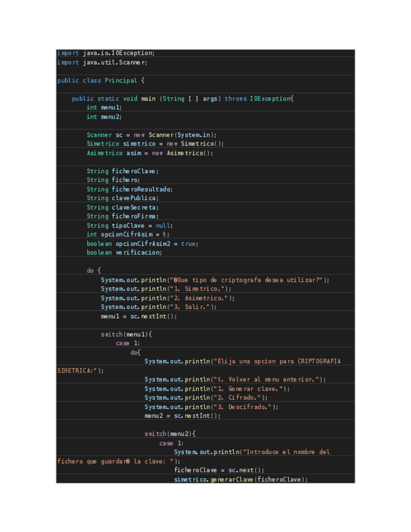Click the new Simetrico() instantiation line
The image size is (411, 532).
155,144
